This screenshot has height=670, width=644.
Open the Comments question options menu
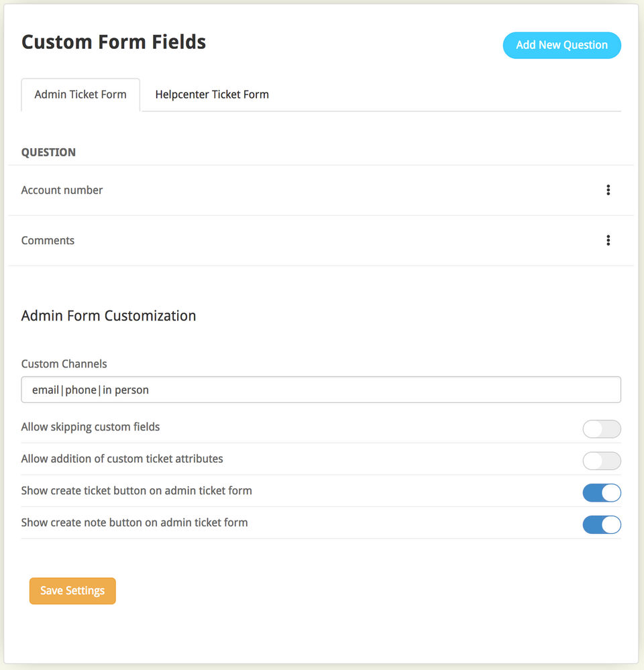click(608, 241)
